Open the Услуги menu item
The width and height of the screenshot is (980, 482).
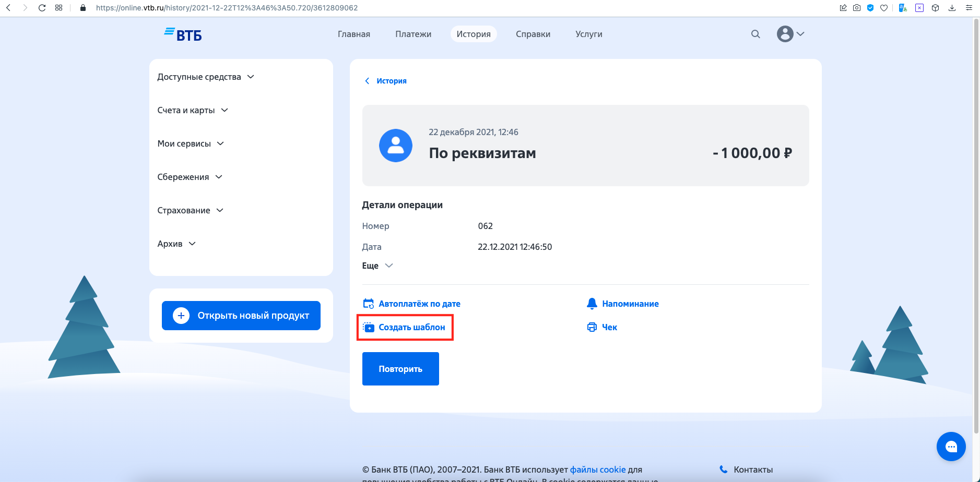(x=589, y=34)
